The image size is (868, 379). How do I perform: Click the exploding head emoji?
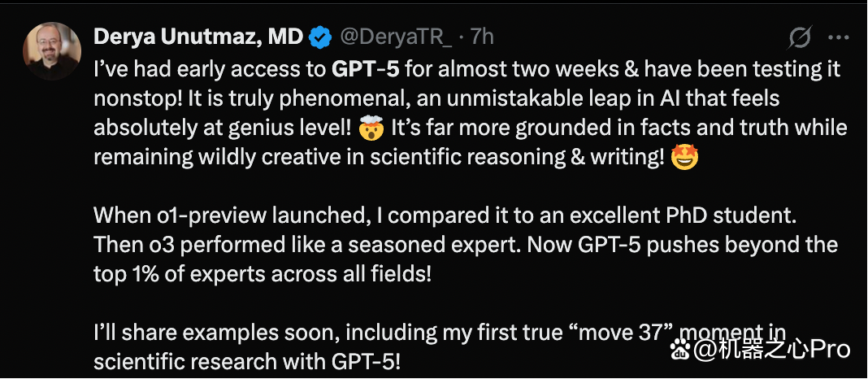coord(371,129)
